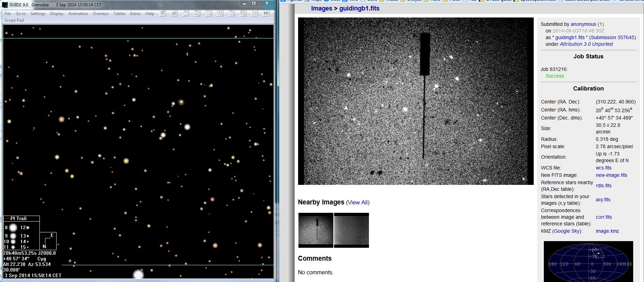Viewport: 644px width, 282px height.
Task: Open the Go to menu
Action: point(21,14)
